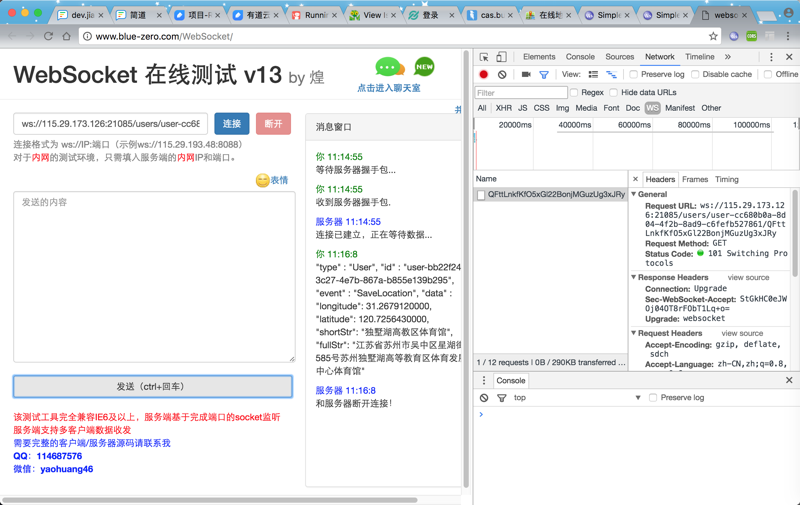Open the emoji 表情 picker

point(272,180)
